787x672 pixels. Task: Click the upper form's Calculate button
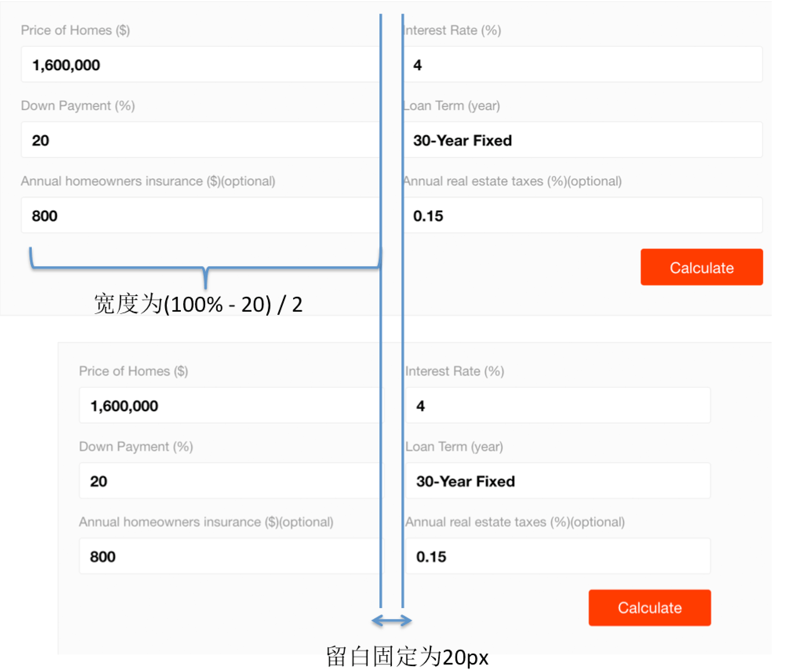701,267
